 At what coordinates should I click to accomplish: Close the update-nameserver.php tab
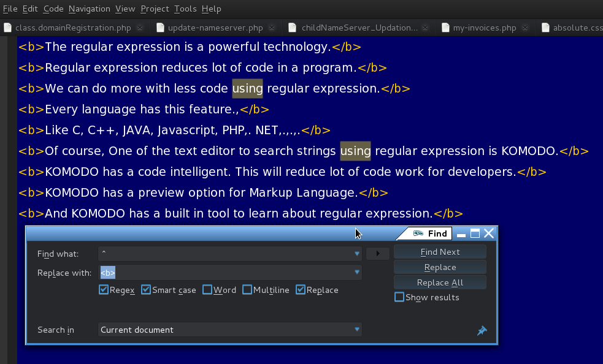tap(272, 28)
